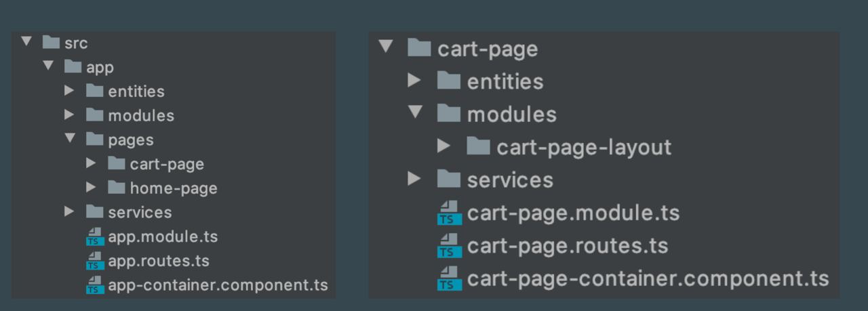The image size is (868, 311).
Task: Select the top-level cart-page label in right panel
Action: coord(488,49)
